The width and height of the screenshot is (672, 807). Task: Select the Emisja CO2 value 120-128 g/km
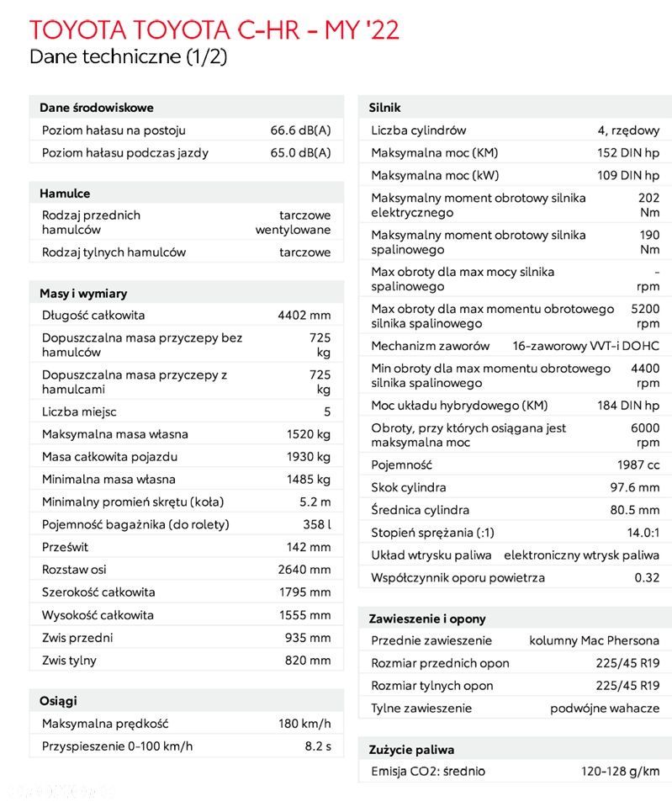tap(620, 772)
